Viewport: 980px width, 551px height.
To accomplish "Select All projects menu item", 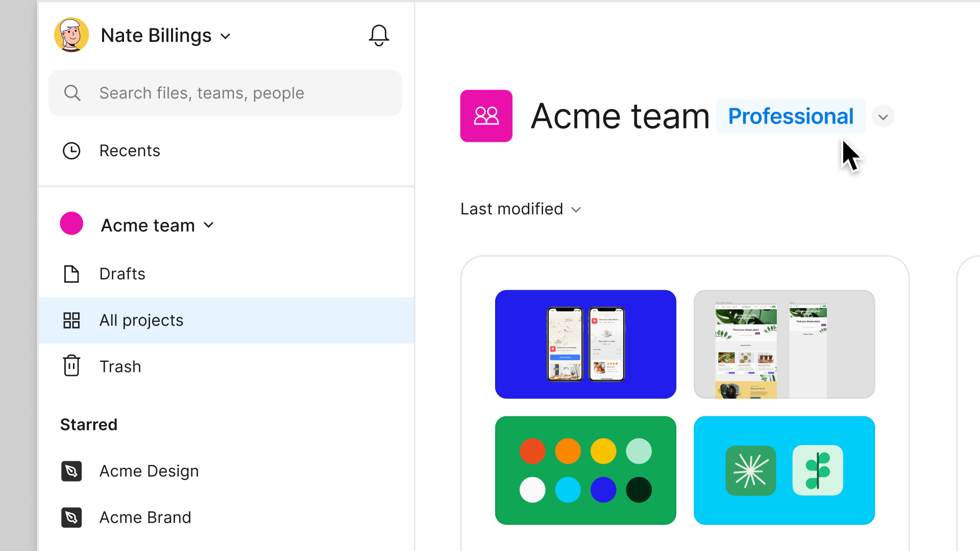I will (140, 319).
